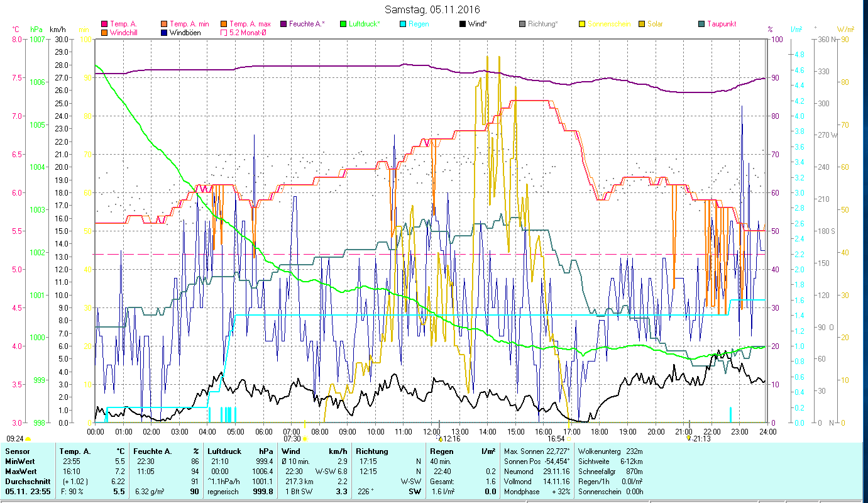Click the Temp. A. min legend label
Screen dimensions: 868x503
[189, 24]
